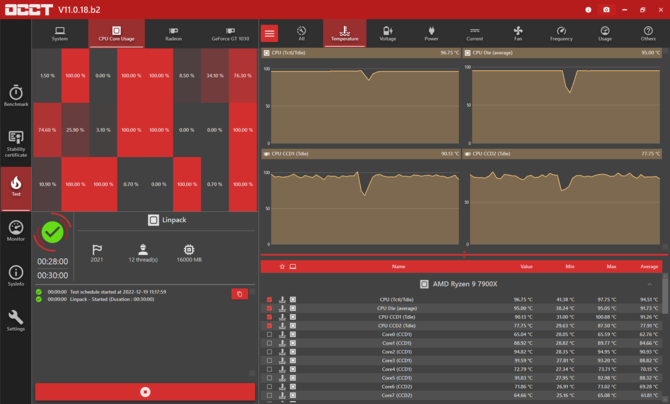Image resolution: width=670 pixels, height=404 pixels.
Task: Show Frequency sensors
Action: coord(561,33)
